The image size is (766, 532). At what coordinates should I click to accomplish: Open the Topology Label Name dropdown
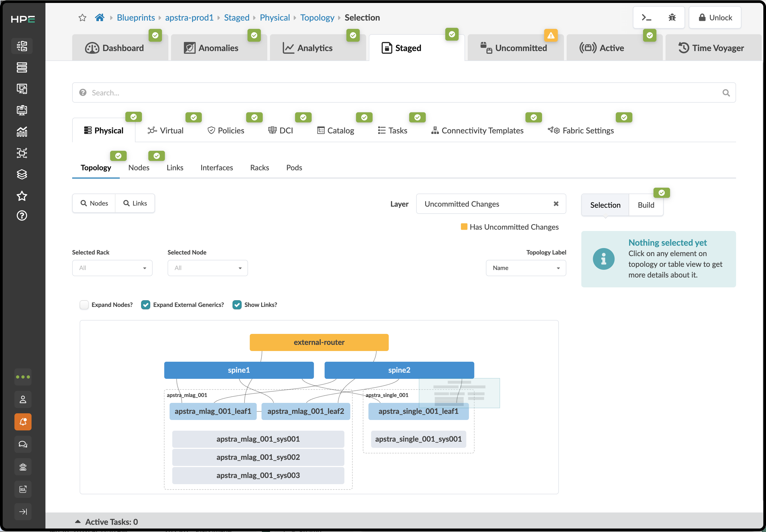pyautogui.click(x=526, y=268)
